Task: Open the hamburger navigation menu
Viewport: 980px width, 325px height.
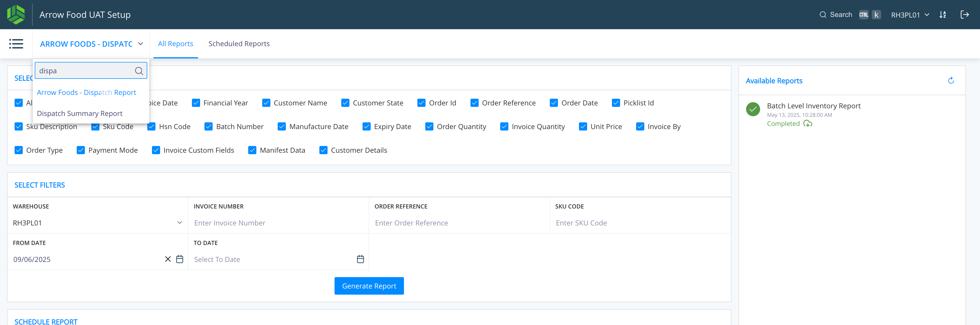Action: click(x=16, y=44)
